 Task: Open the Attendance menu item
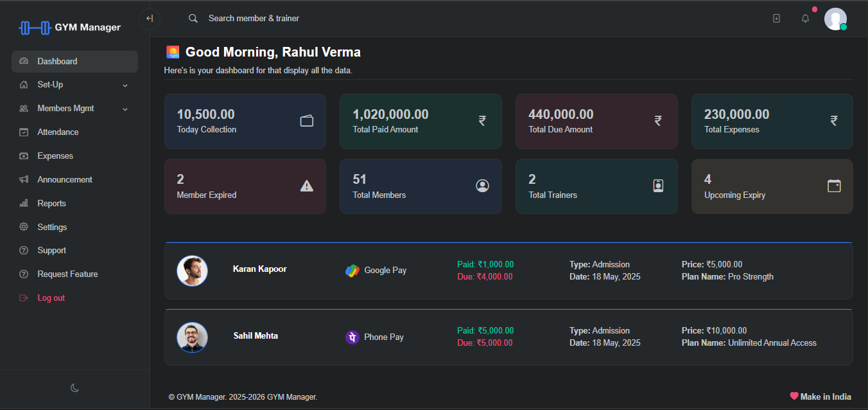tap(58, 132)
